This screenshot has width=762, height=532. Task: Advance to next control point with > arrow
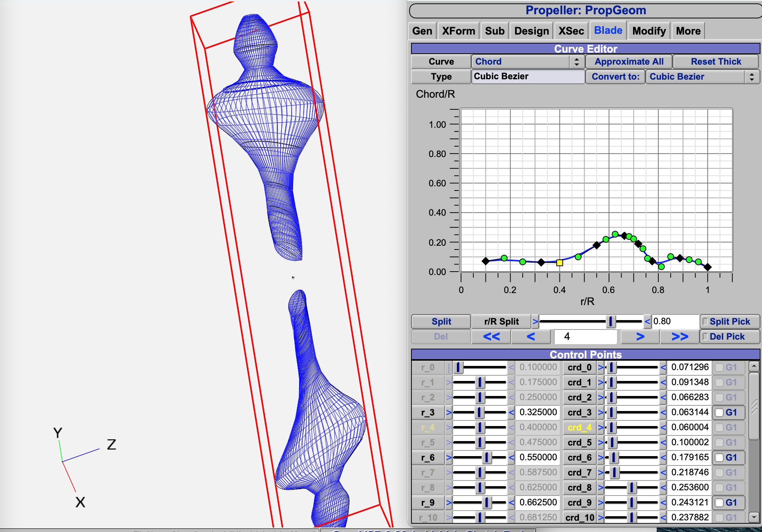640,337
